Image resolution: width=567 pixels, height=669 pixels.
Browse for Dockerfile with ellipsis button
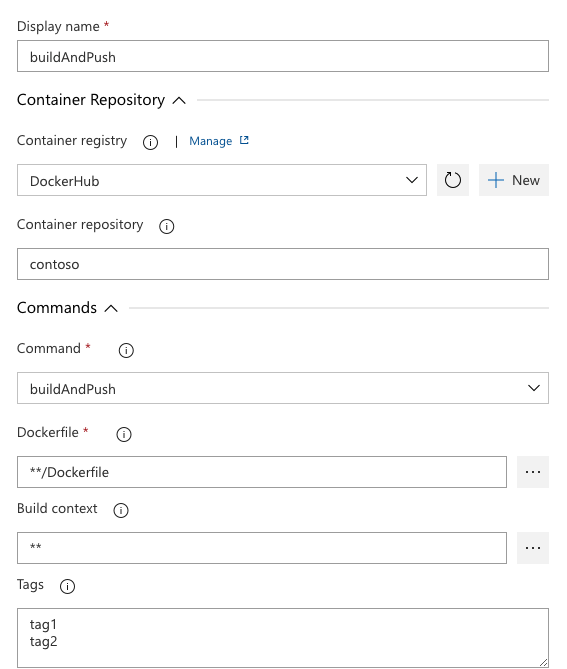[533, 472]
